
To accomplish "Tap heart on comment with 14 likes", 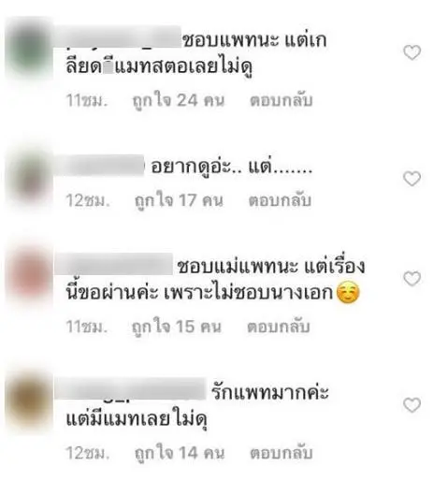I will pyautogui.click(x=412, y=404).
